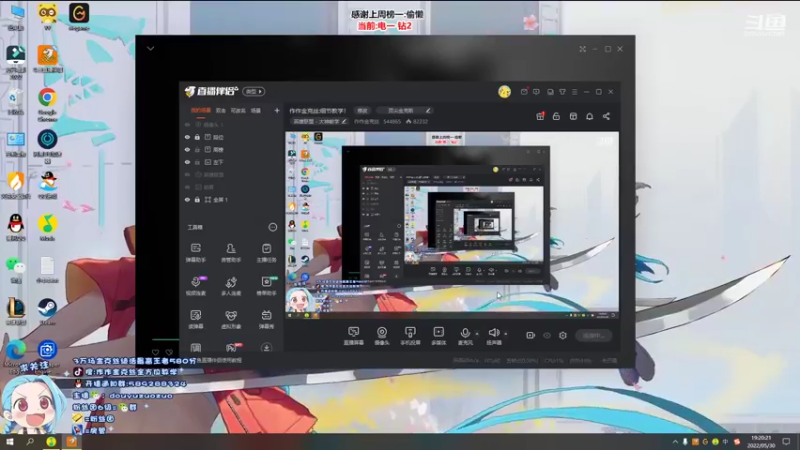Hide the 全屏 1 source with its eye
This screenshot has height=450, width=800.
(187, 199)
